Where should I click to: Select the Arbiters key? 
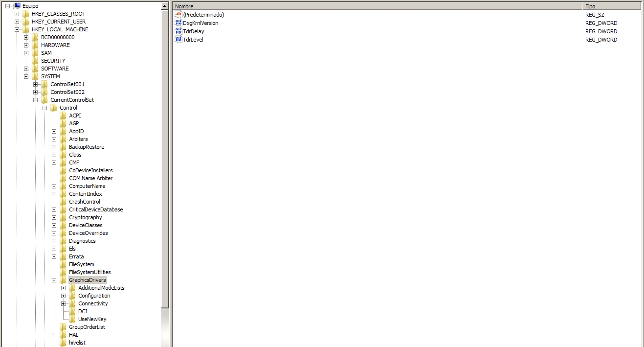78,139
